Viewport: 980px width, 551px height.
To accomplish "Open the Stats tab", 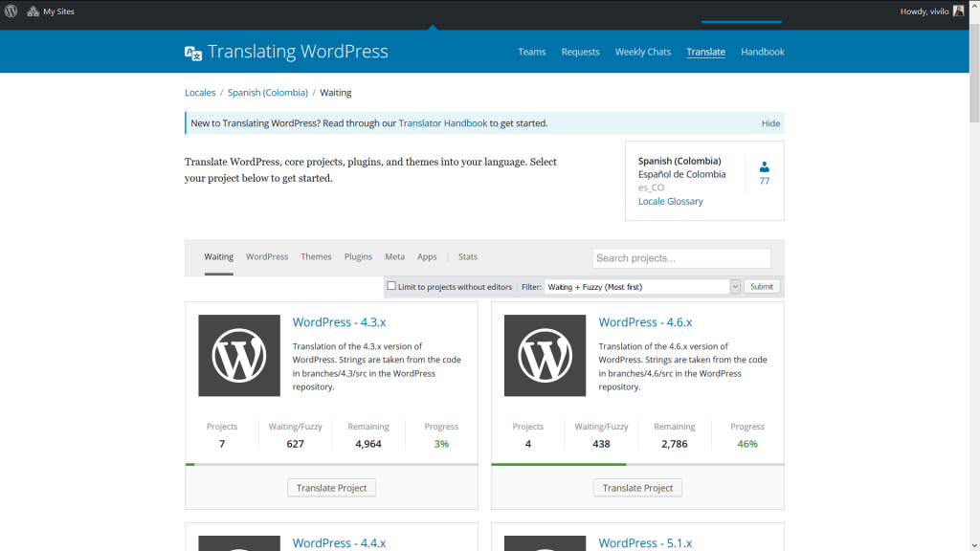I will point(467,256).
